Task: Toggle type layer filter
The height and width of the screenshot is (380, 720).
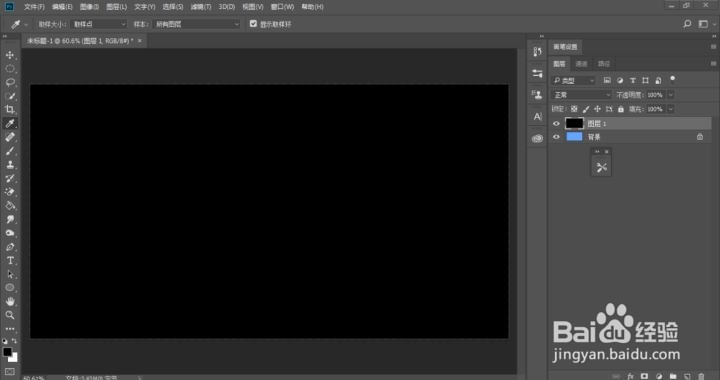Action: 633,80
